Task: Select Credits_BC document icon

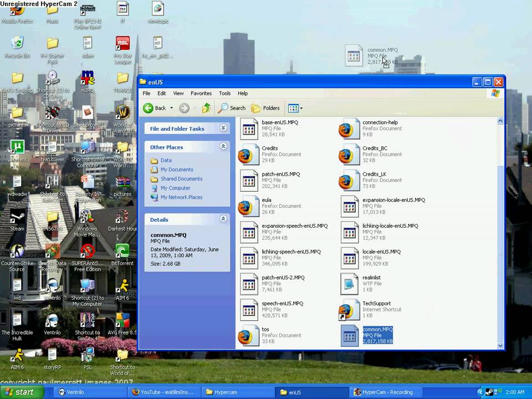Action: click(349, 155)
